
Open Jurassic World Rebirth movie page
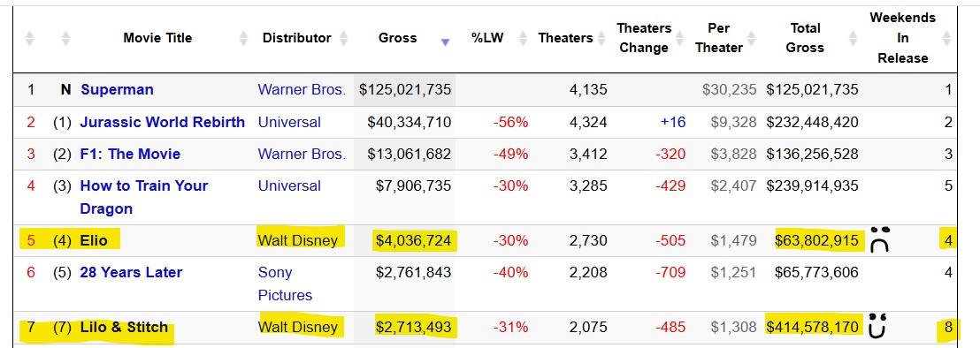163,122
